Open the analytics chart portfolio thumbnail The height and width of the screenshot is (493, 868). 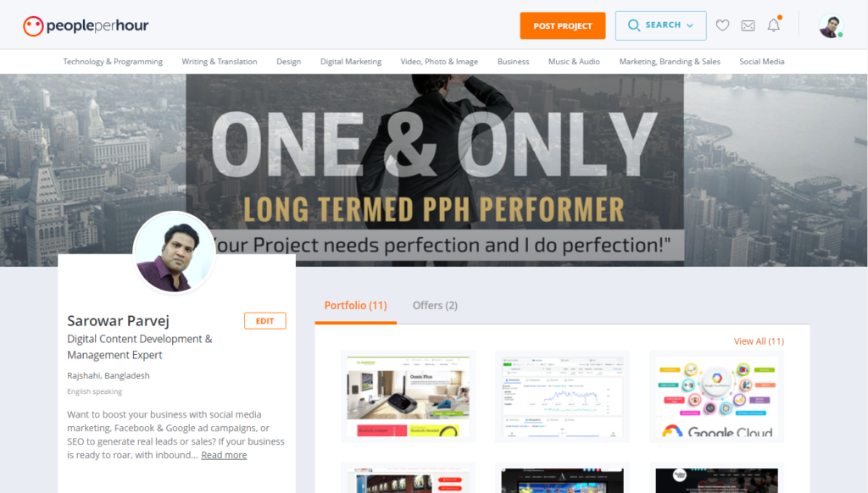[x=563, y=396]
